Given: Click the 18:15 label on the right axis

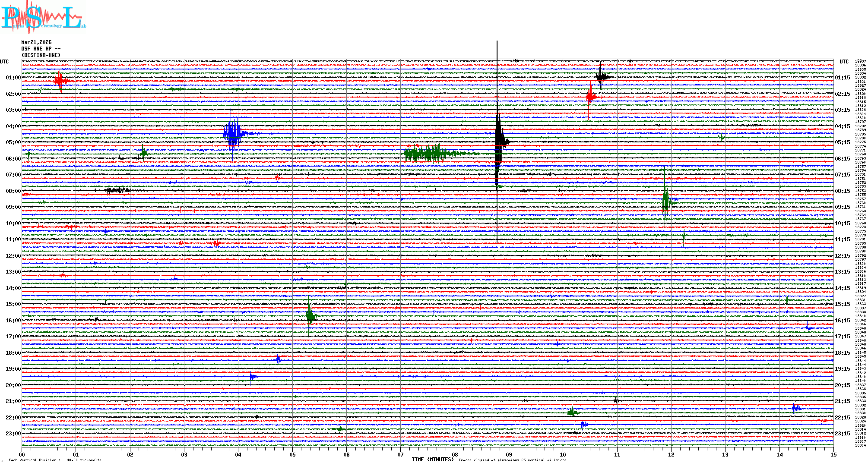Looking at the screenshot, I should (842, 353).
